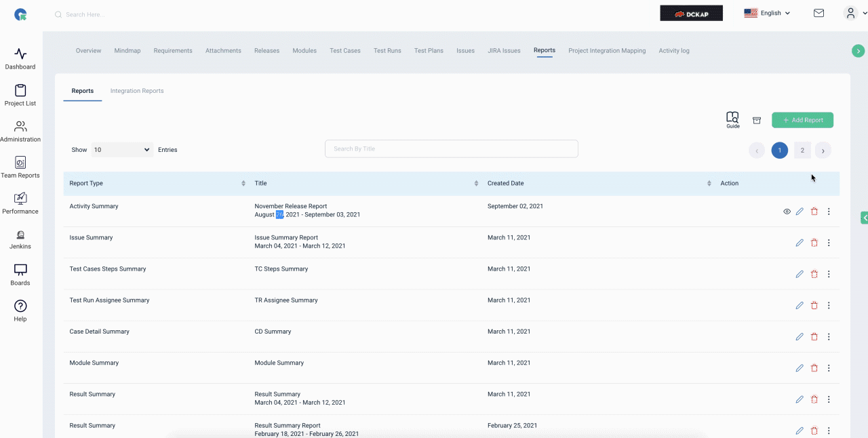This screenshot has width=868, height=438.
Task: Click the app logo at top left
Action: click(x=21, y=14)
